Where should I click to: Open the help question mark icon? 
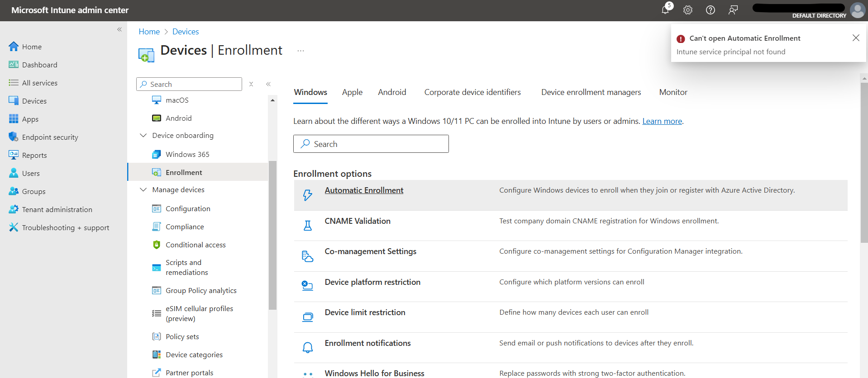[711, 10]
